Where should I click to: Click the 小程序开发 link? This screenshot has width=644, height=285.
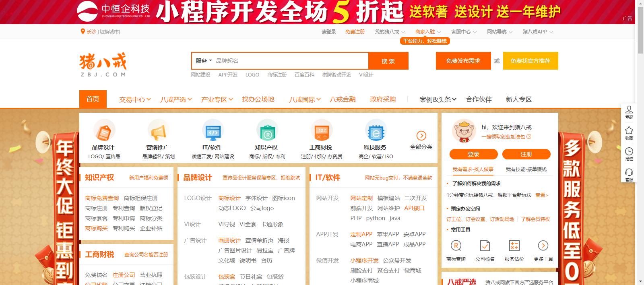364,260
